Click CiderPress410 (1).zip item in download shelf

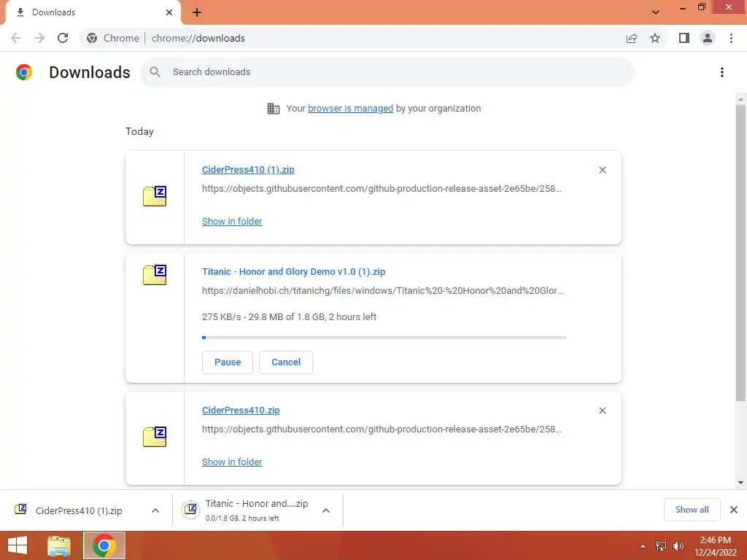click(x=79, y=510)
